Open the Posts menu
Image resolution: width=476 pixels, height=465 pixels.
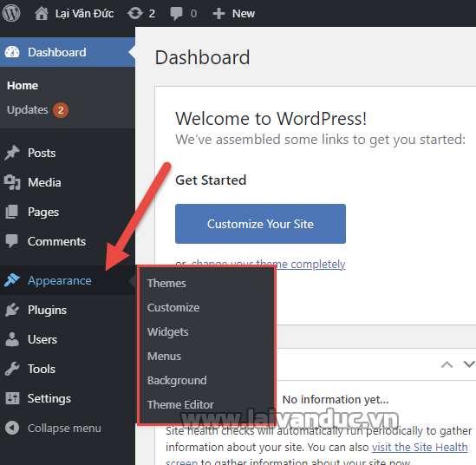(42, 153)
